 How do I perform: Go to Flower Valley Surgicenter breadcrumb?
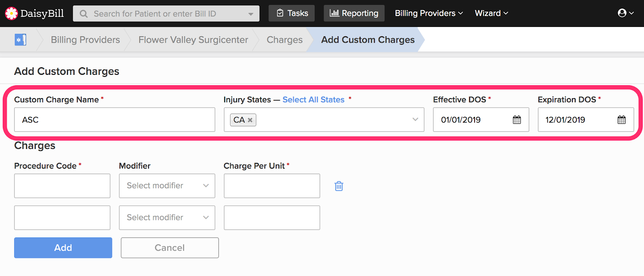pyautogui.click(x=193, y=40)
